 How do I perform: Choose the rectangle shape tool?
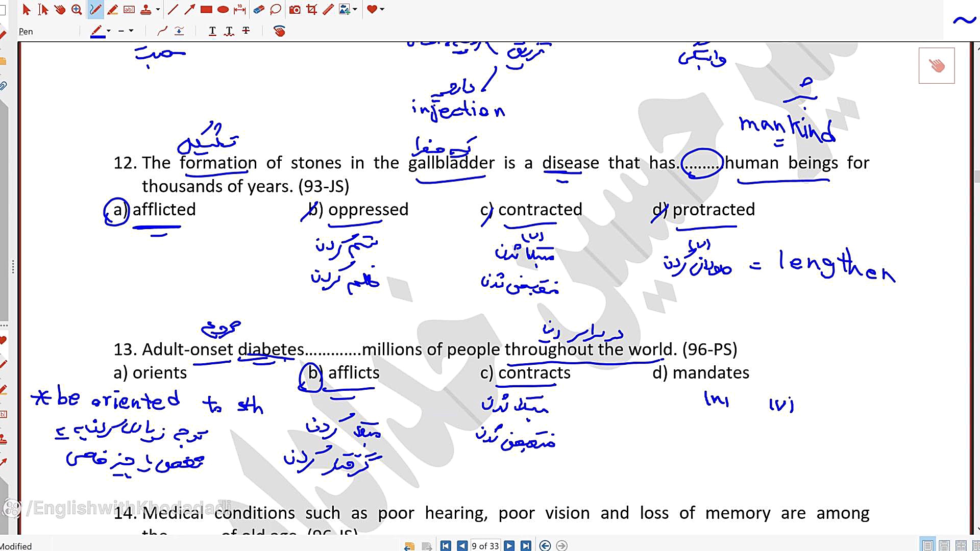click(206, 9)
